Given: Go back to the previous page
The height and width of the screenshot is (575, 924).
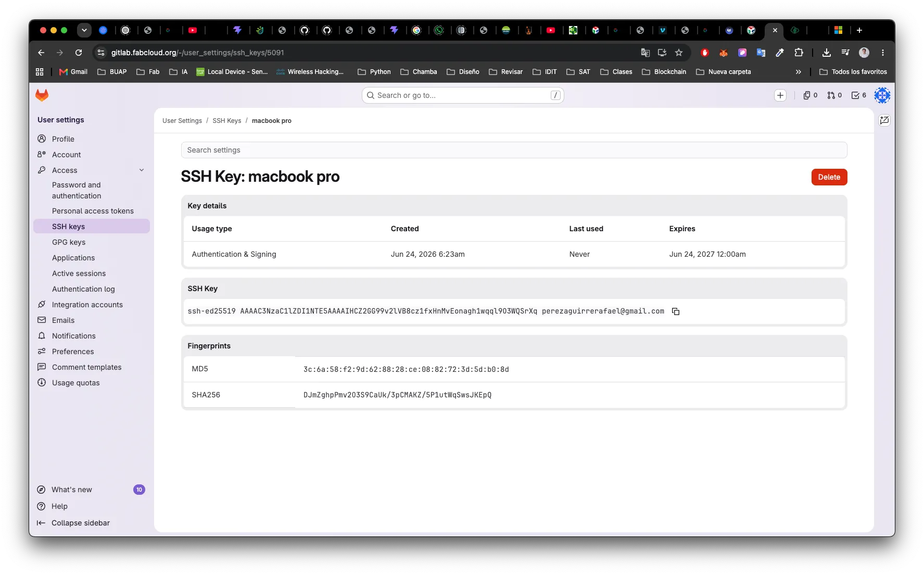Looking at the screenshot, I should coord(41,53).
